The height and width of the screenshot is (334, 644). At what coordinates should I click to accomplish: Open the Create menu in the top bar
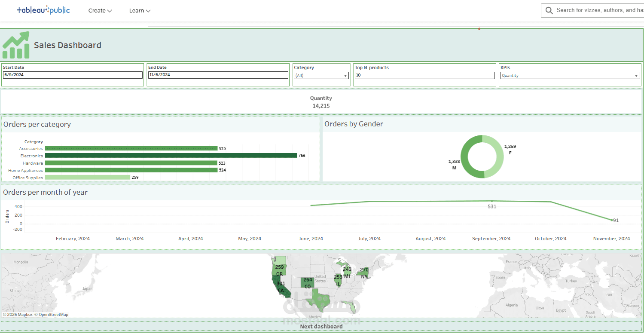click(x=100, y=10)
